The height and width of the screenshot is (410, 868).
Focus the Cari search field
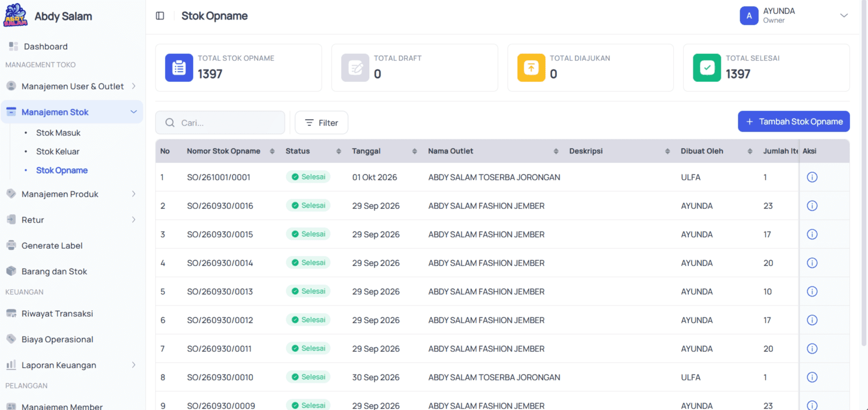click(220, 123)
